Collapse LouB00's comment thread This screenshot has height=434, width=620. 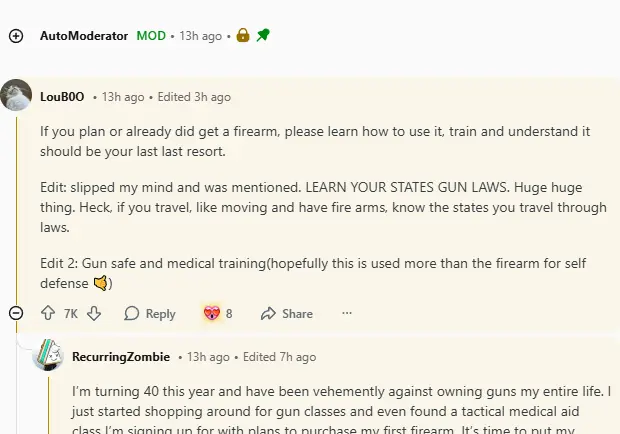coord(16,313)
